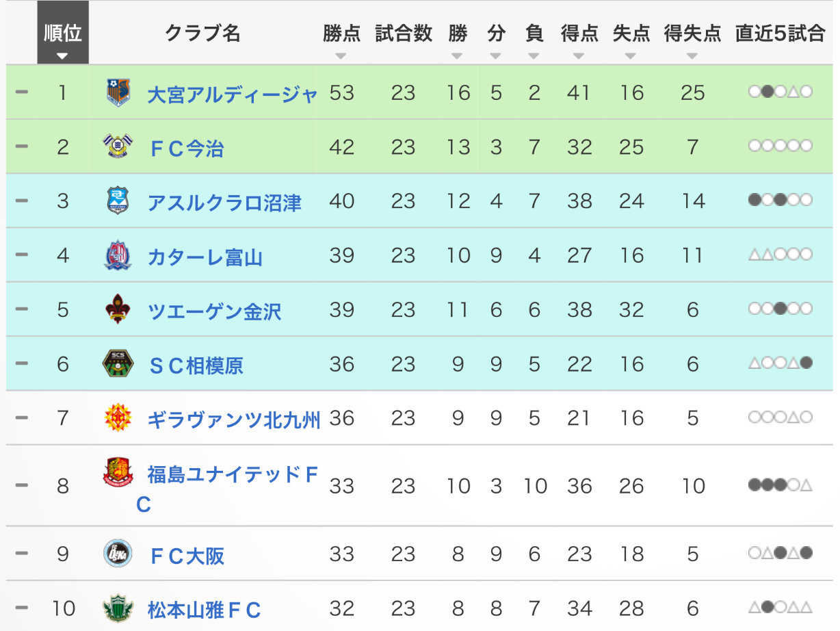
Task: Click the FC Osaka round crest
Action: tap(118, 553)
